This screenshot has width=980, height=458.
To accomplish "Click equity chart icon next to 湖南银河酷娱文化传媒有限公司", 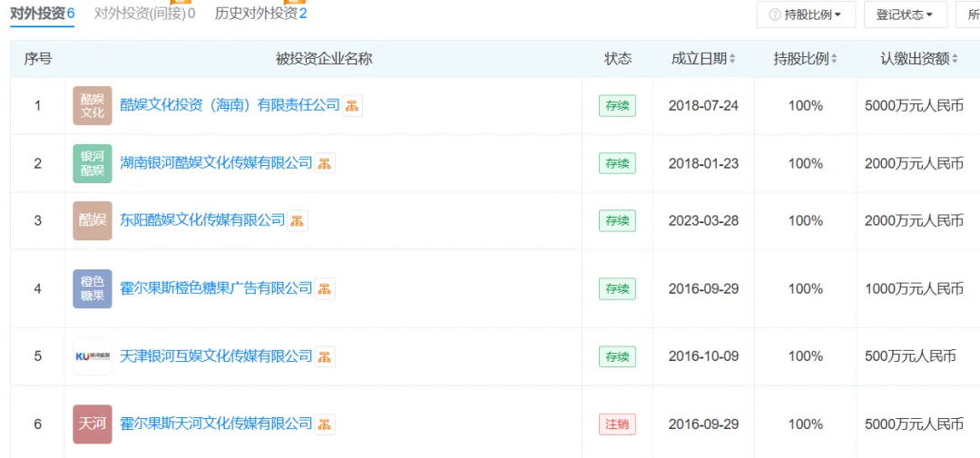I will click(326, 163).
